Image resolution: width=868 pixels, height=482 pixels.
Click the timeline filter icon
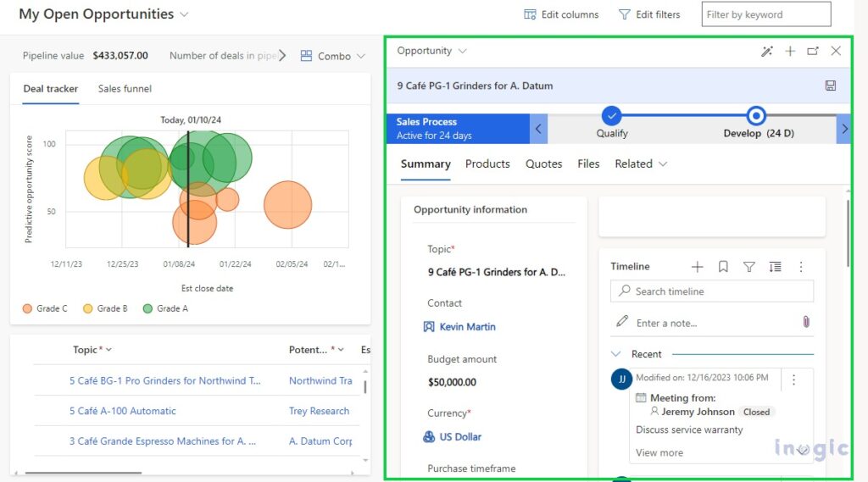[x=749, y=267]
